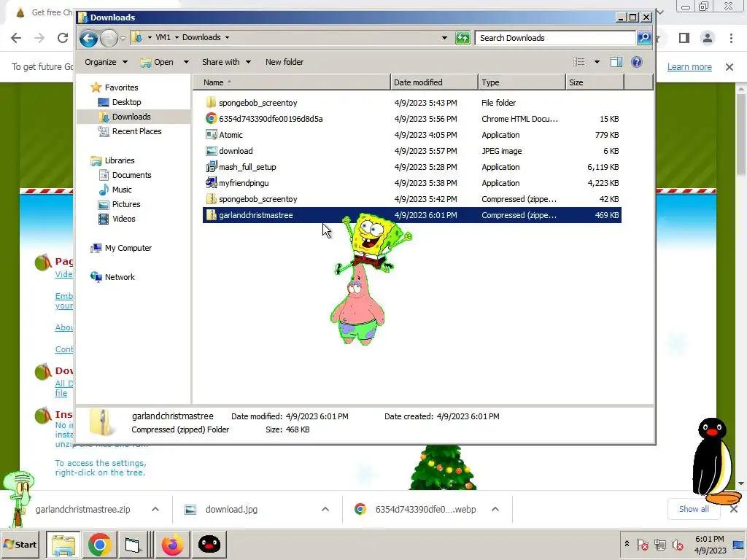Screen dimensions: 747x560
Task: Select download JPEG image file
Action: coord(412,151)
